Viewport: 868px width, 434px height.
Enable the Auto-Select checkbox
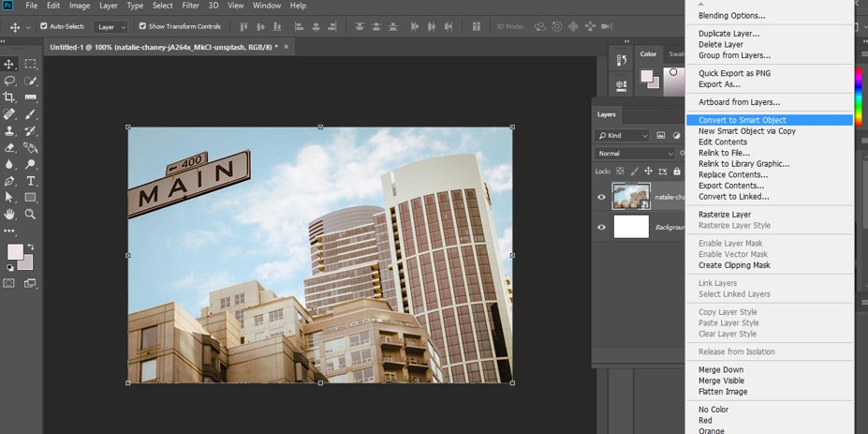(43, 26)
